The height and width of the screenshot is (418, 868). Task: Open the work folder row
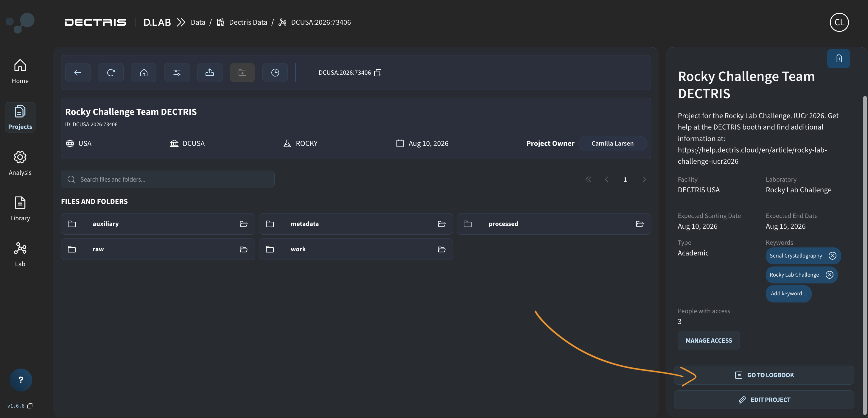[356, 249]
